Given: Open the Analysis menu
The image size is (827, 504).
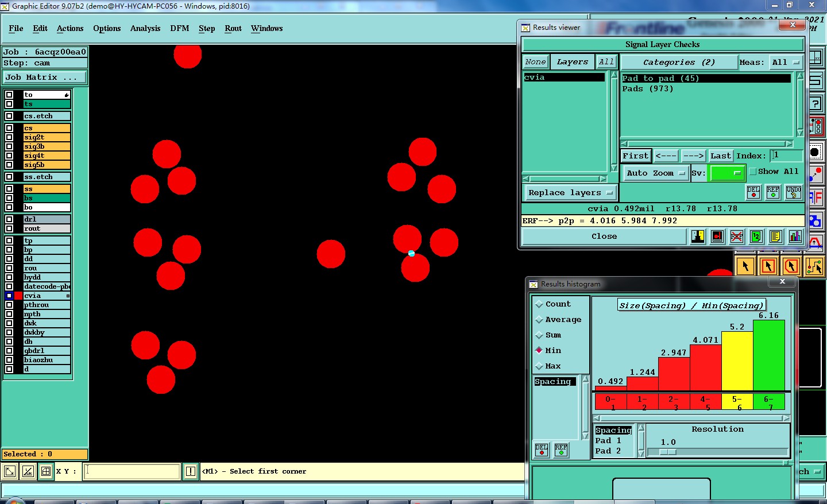Looking at the screenshot, I should coord(145,28).
